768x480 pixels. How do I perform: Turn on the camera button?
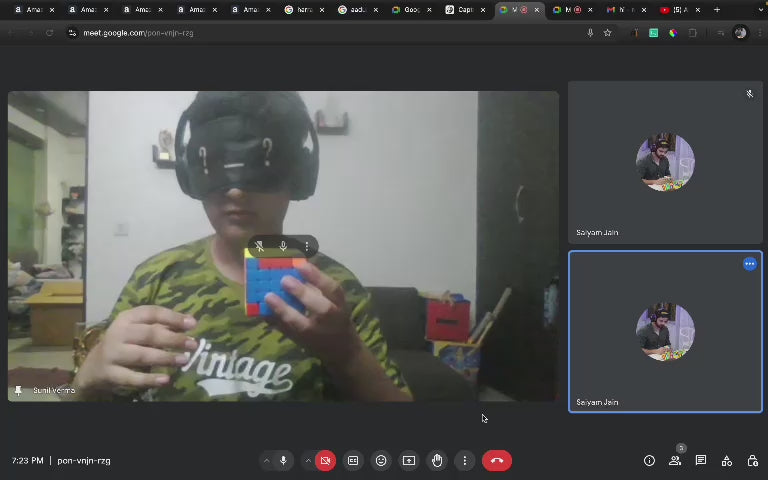click(x=325, y=461)
